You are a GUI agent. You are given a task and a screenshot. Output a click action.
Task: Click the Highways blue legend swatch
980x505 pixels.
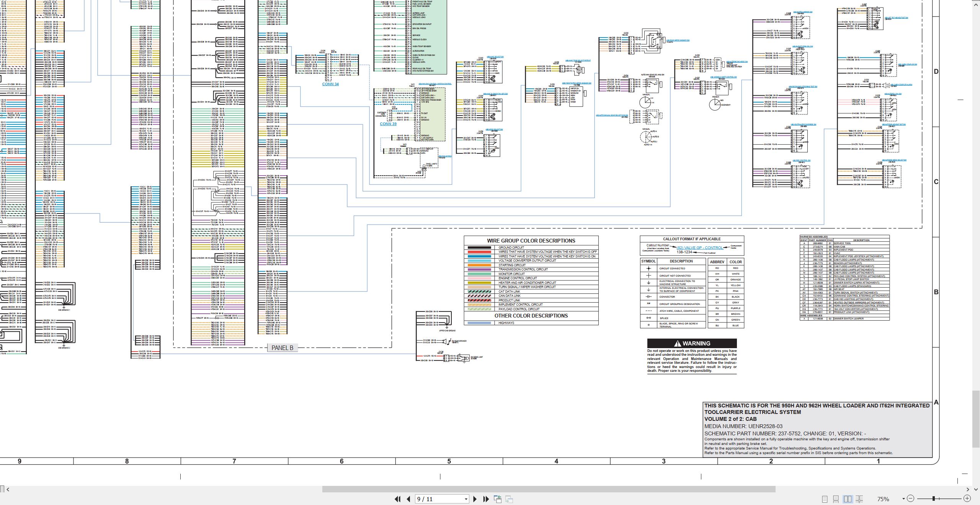479,323
